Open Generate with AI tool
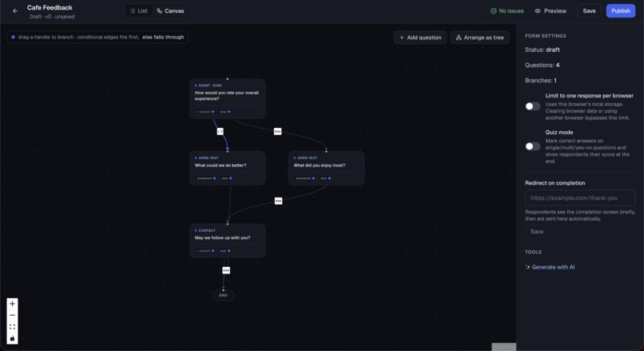 (x=550, y=267)
